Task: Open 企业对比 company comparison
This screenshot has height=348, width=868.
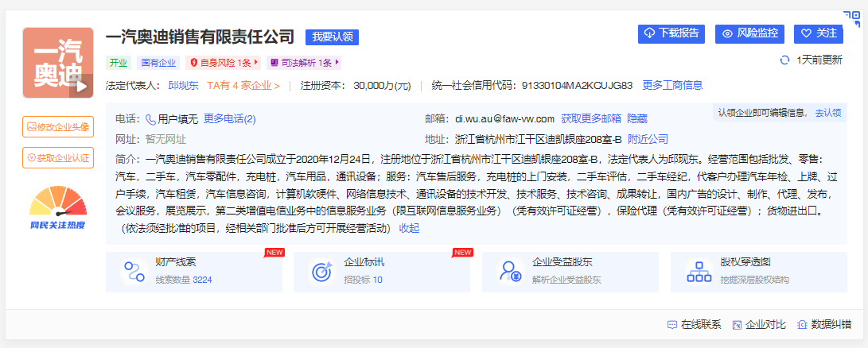Action: pyautogui.click(x=759, y=325)
